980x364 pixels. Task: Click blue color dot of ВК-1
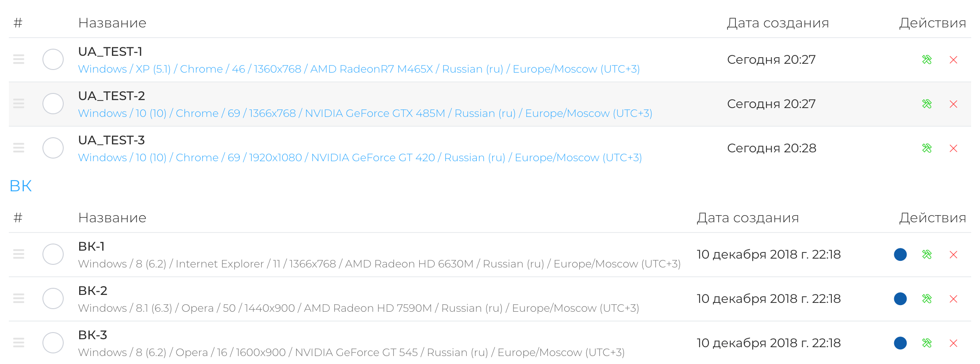(x=900, y=255)
